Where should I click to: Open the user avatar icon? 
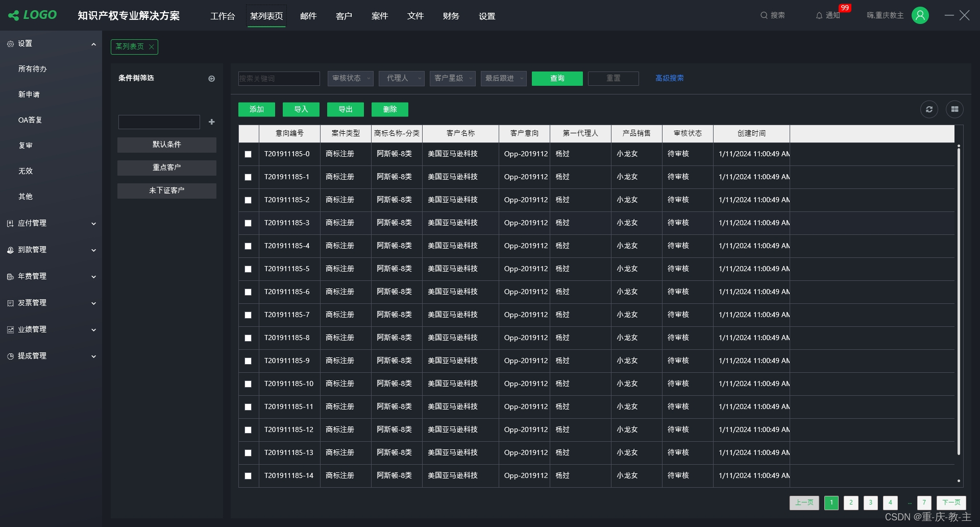[920, 15]
